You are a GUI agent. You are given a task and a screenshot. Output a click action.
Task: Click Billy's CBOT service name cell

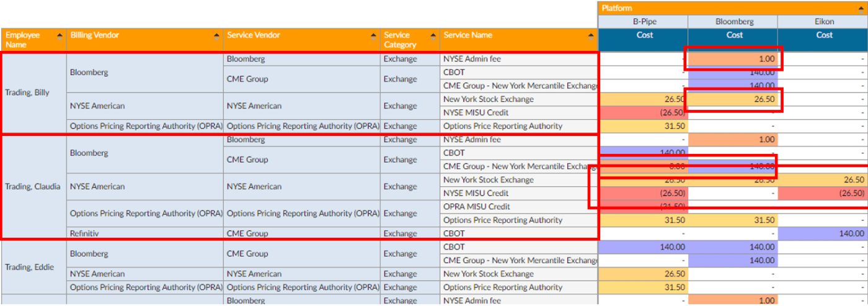pyautogui.click(x=519, y=73)
